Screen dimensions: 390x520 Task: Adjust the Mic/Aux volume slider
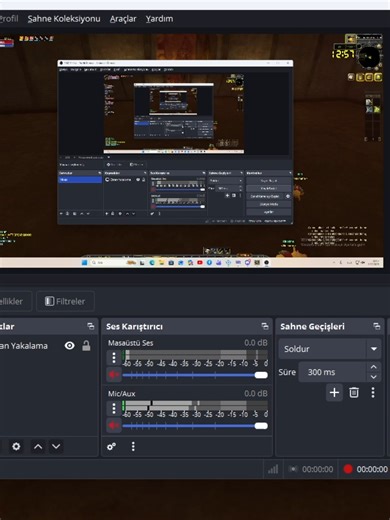click(195, 426)
